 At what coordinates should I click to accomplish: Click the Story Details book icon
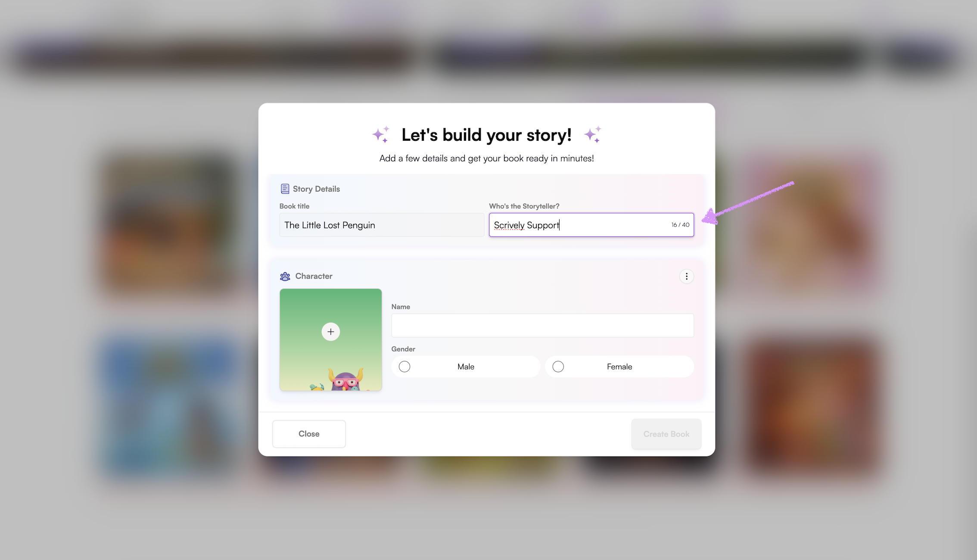pos(285,189)
